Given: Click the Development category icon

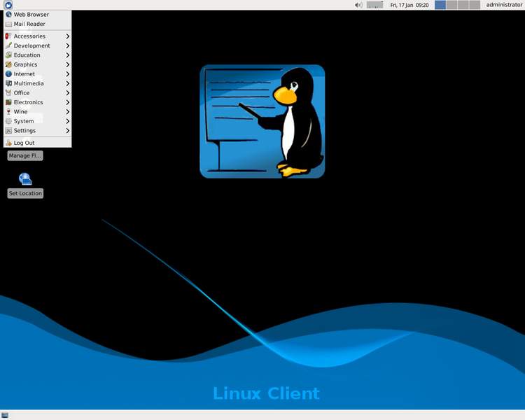Looking at the screenshot, I should (x=8, y=45).
